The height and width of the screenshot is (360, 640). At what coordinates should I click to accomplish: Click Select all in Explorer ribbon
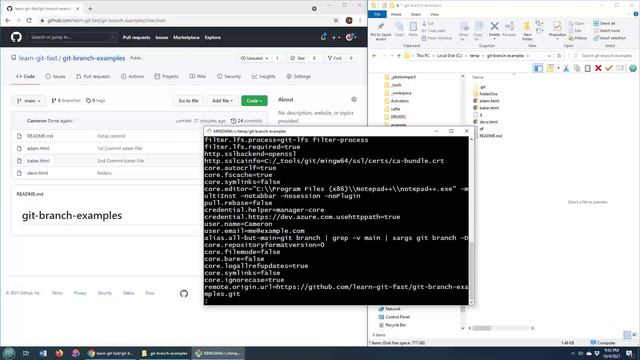point(604,23)
